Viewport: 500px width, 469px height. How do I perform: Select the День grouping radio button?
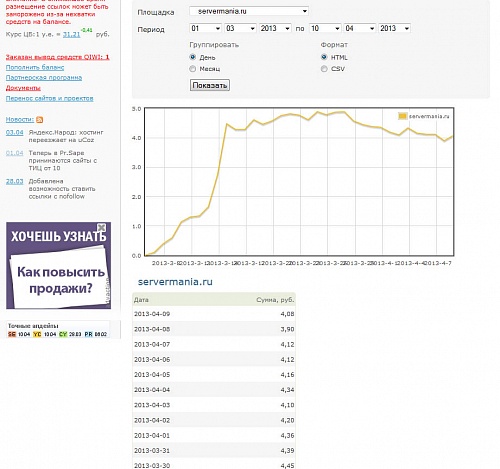point(193,57)
